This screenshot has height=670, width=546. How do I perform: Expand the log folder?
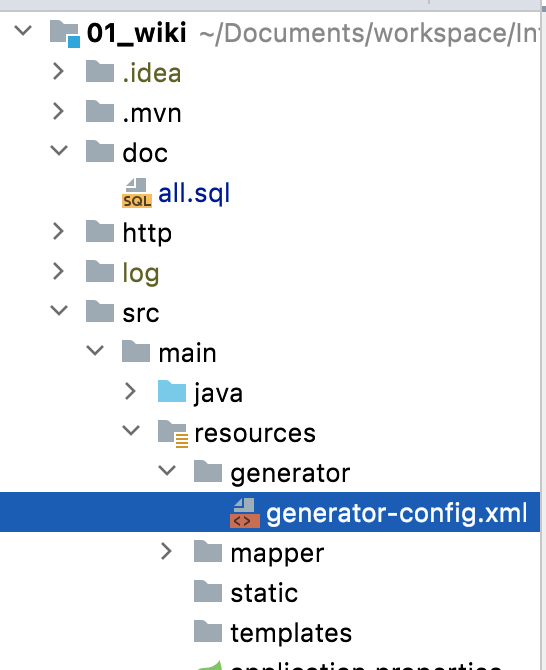pyautogui.click(x=59, y=271)
